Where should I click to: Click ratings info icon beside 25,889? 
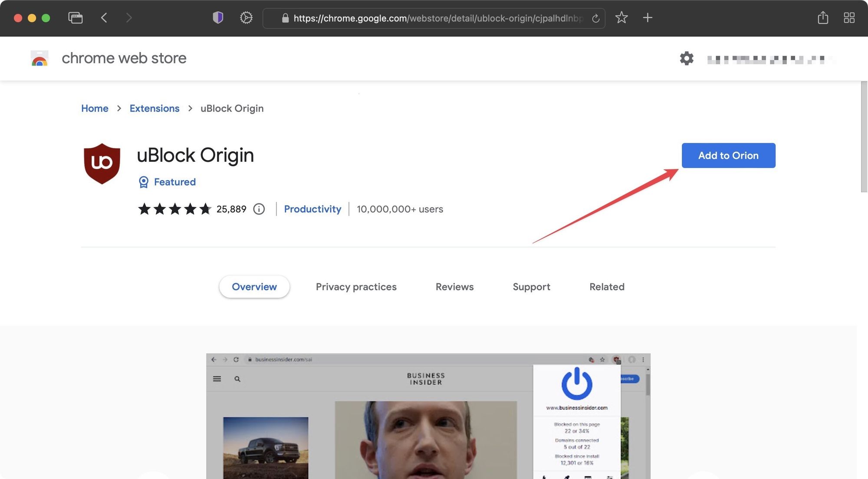(259, 209)
